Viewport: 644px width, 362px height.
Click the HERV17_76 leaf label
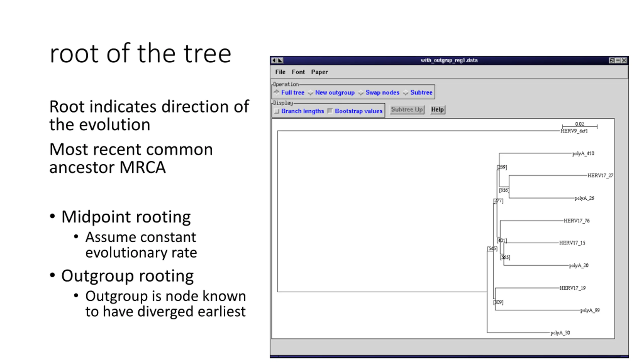(x=577, y=221)
